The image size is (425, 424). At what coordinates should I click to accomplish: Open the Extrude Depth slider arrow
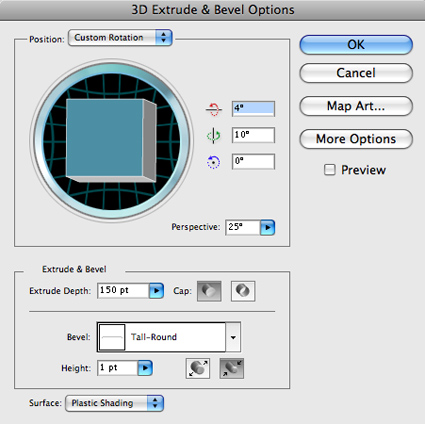click(156, 291)
